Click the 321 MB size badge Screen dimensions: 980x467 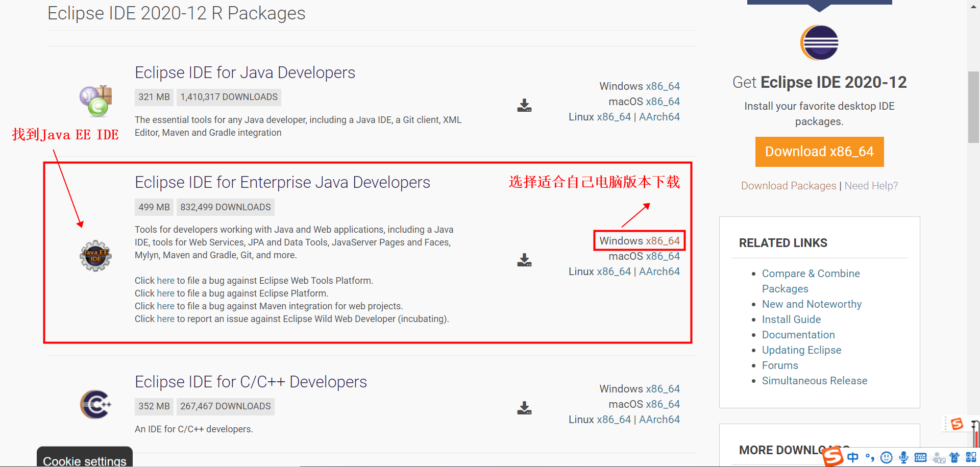154,97
